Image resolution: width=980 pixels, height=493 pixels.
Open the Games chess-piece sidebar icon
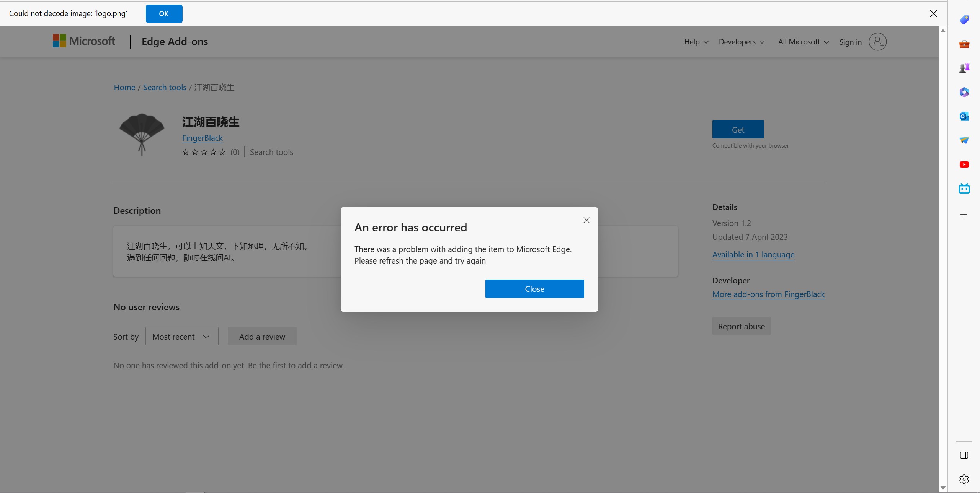point(964,68)
